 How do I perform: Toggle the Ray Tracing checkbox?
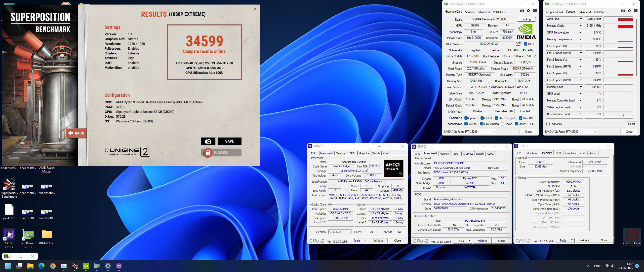pos(482,124)
